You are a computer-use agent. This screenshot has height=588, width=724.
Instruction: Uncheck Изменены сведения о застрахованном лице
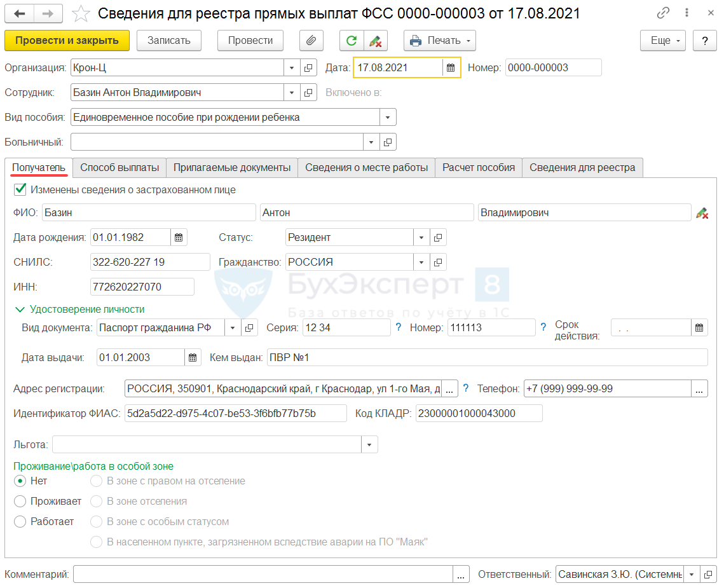[20, 189]
